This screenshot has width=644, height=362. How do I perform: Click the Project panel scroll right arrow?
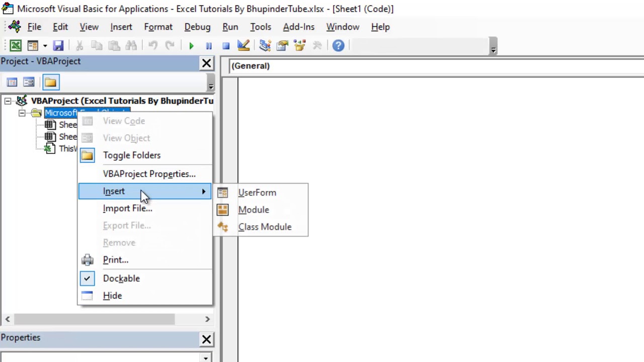207,319
